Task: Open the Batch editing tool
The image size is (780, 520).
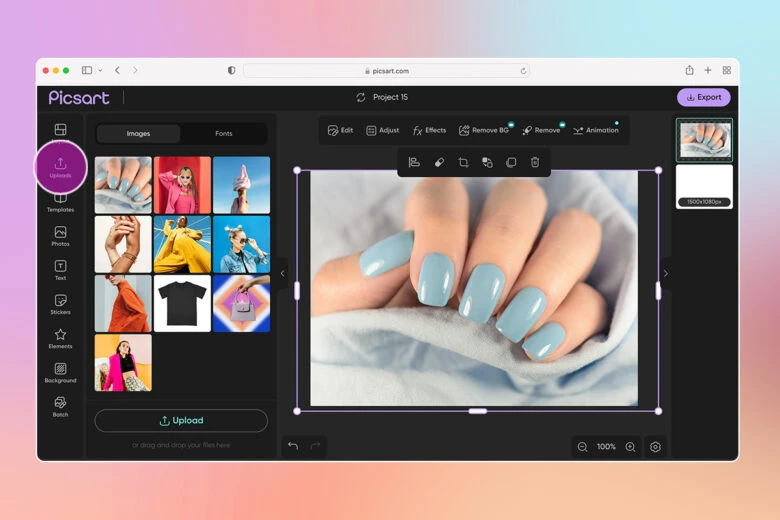Action: tap(60, 407)
